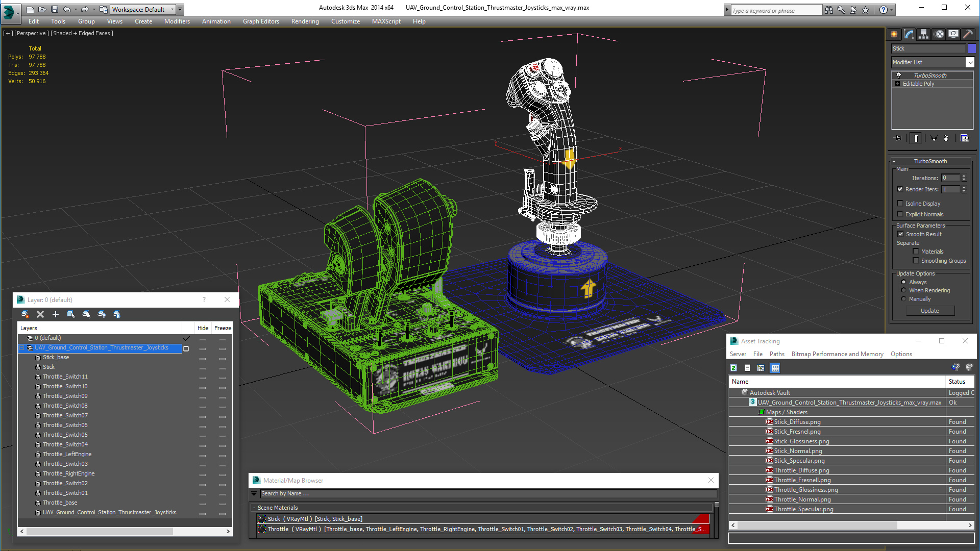Click Create New Layer icon
The image size is (980, 551).
pos(24,314)
